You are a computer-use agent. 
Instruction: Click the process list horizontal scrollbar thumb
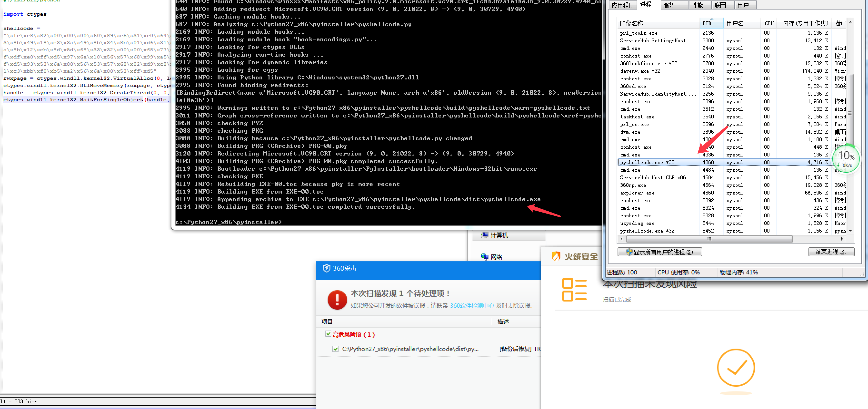pyautogui.click(x=709, y=239)
